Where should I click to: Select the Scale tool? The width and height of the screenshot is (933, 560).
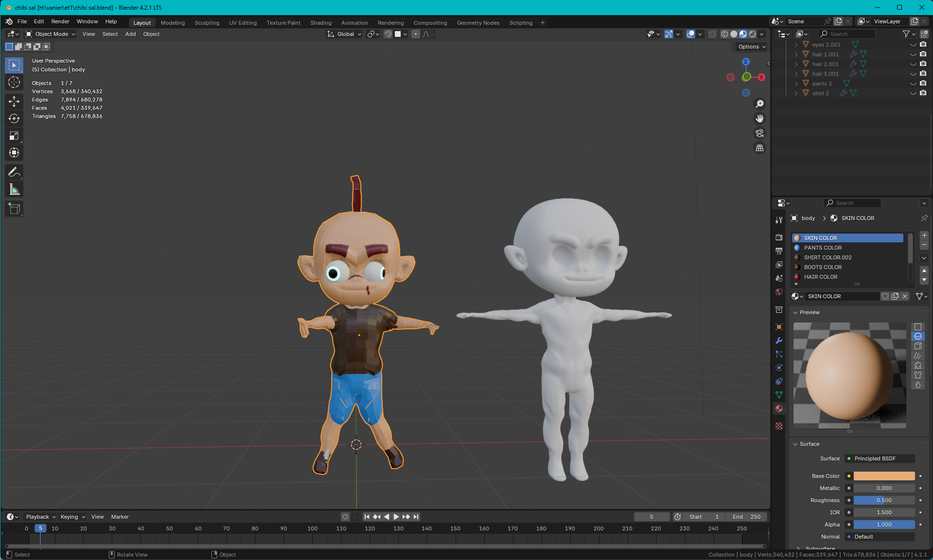(14, 136)
